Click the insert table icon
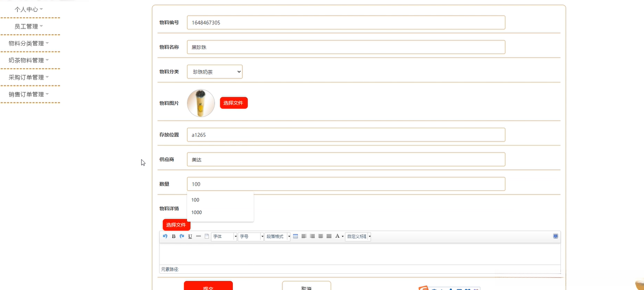 [x=296, y=236]
